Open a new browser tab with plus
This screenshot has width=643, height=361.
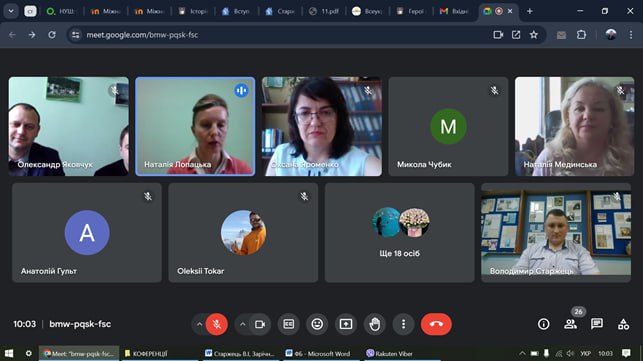pos(529,11)
